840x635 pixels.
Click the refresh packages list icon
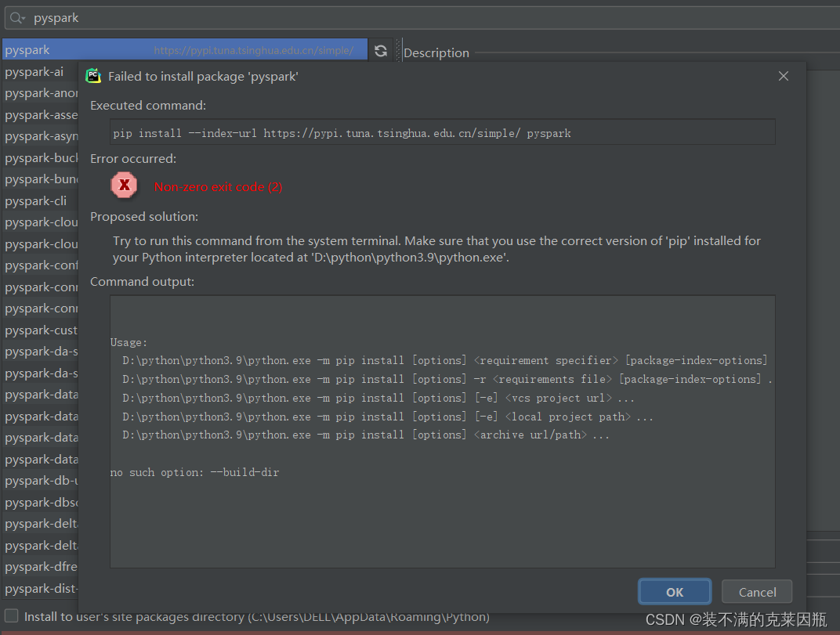pos(381,51)
